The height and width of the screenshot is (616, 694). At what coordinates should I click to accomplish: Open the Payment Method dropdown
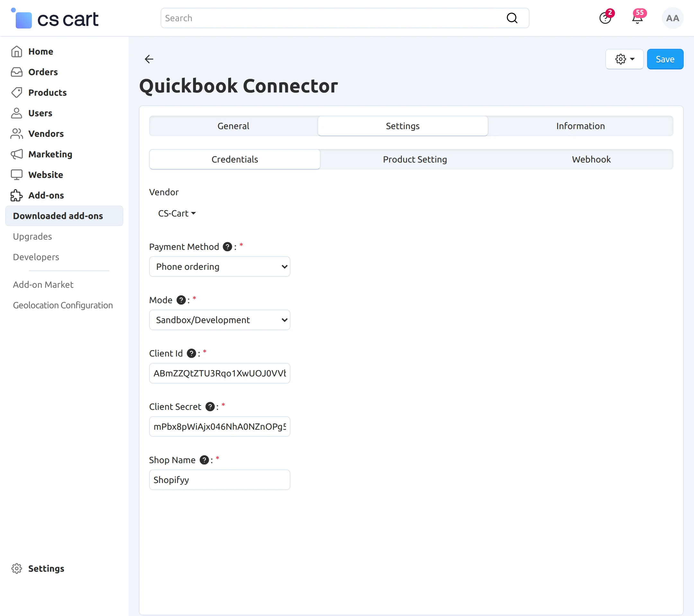click(x=219, y=267)
